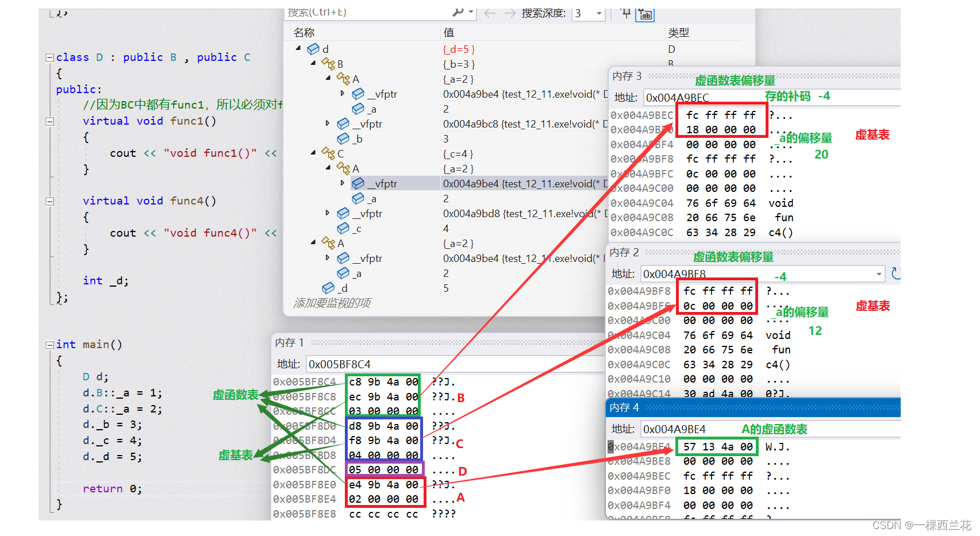
Task: Click the icon of the _vfptr row valued 0x004a9bc8
Action: click(x=343, y=124)
